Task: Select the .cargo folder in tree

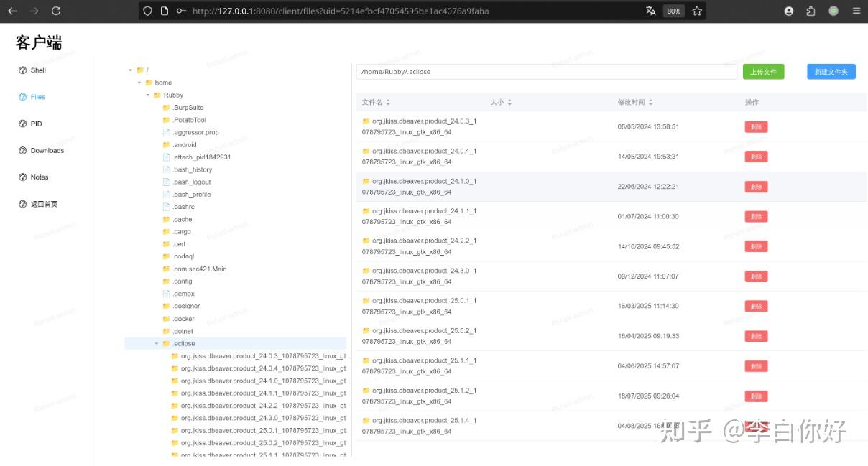Action: click(x=183, y=232)
